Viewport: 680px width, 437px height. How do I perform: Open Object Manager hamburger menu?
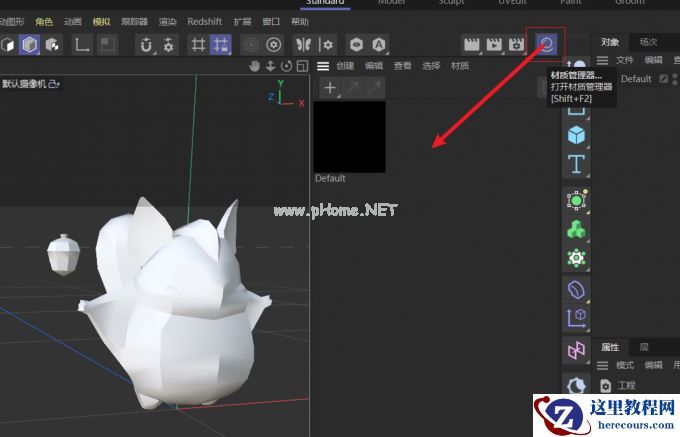tap(602, 60)
